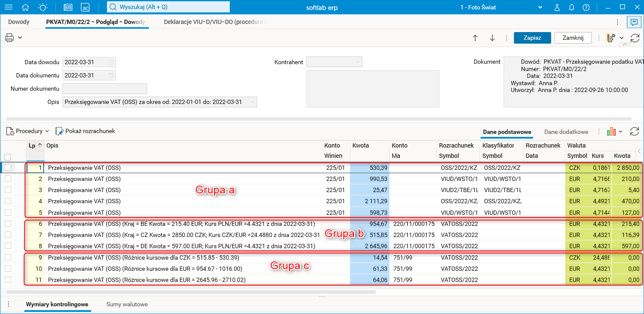Open the Opis combo box dropdown

253,102
